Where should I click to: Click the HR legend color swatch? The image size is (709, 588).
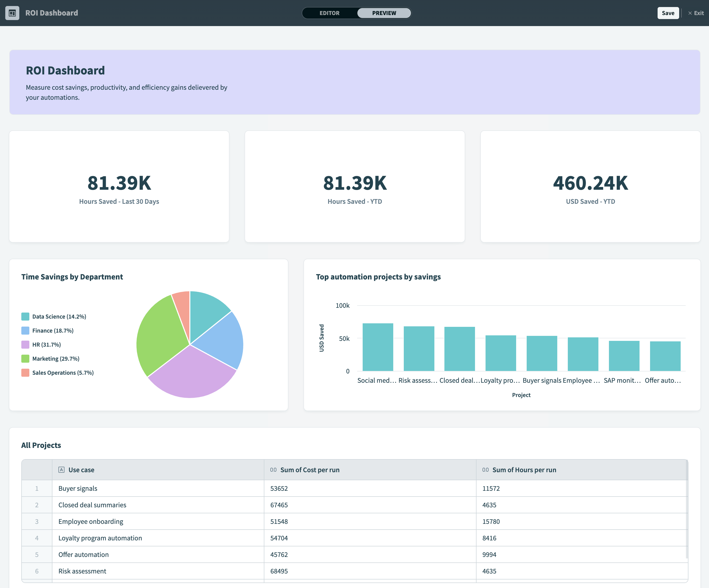coord(25,344)
